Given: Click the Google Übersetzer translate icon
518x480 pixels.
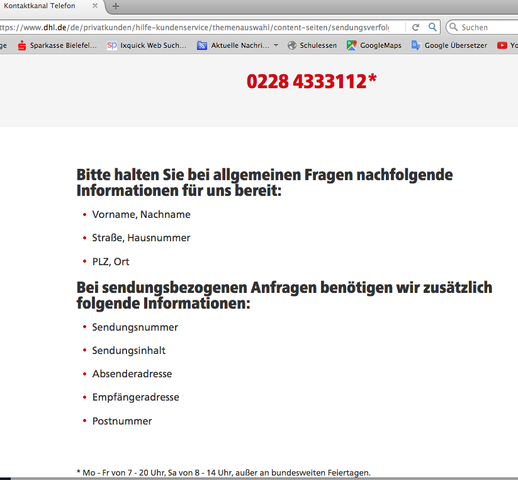Looking at the screenshot, I should [416, 45].
